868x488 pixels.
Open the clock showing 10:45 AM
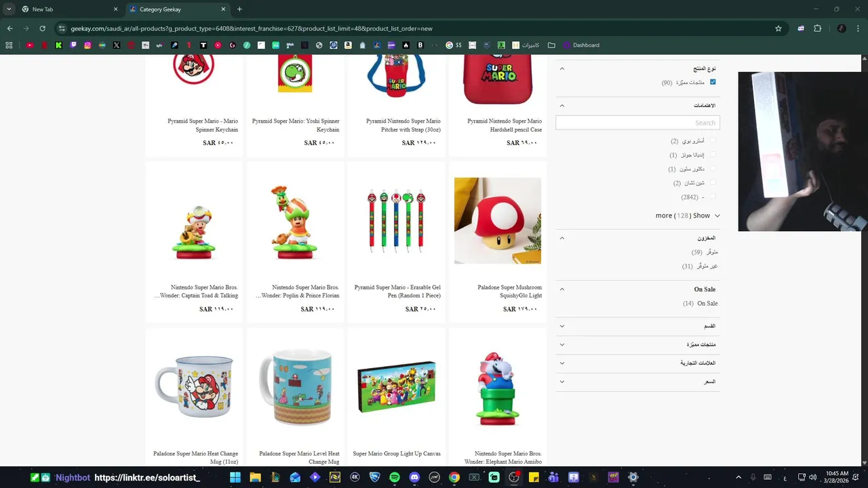click(x=837, y=477)
